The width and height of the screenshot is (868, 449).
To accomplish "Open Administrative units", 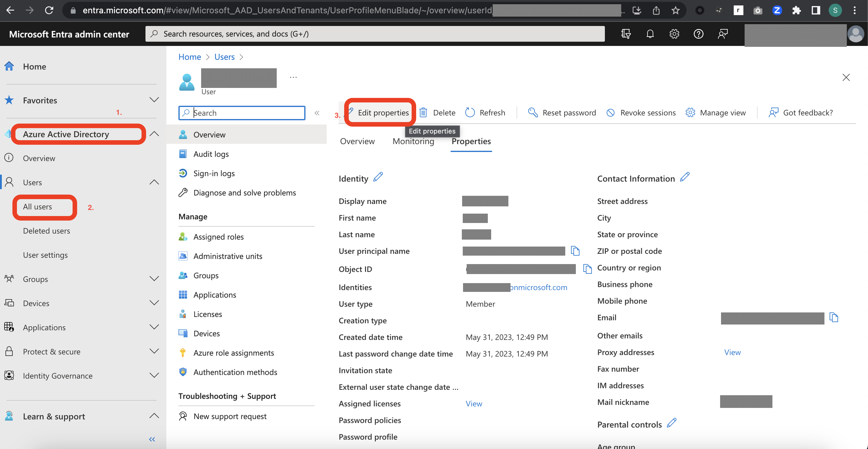I will pos(228,256).
